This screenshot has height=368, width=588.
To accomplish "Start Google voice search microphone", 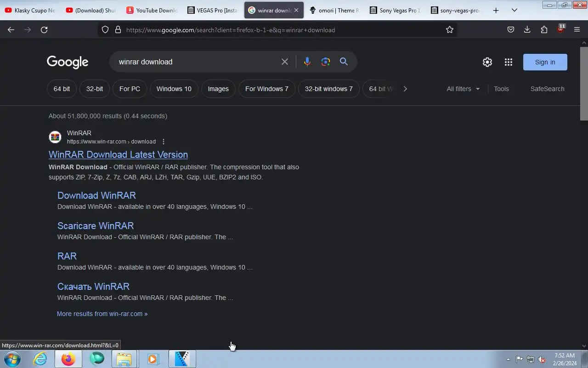I will [307, 62].
